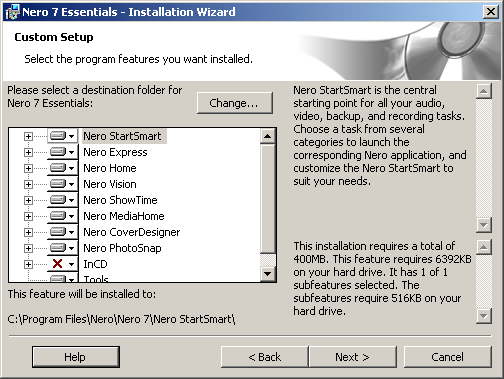
Task: Proceed with the Next button
Action: [353, 357]
